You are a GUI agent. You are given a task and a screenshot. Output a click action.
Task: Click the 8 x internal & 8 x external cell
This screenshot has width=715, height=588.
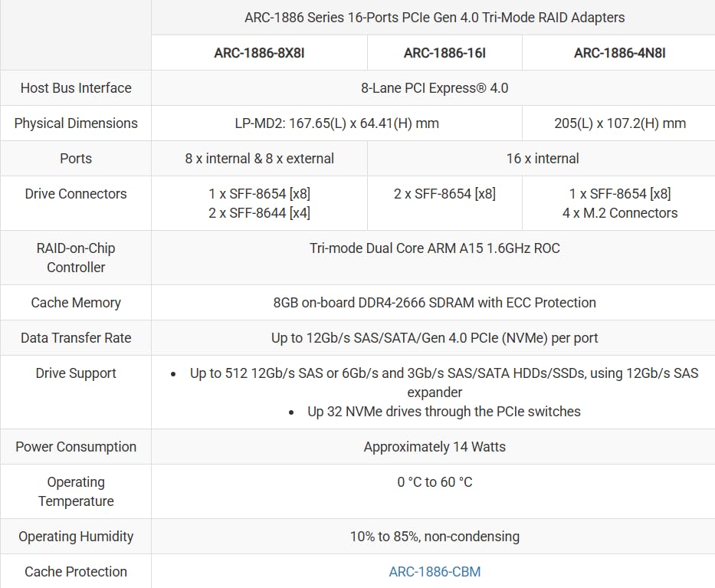(x=259, y=159)
